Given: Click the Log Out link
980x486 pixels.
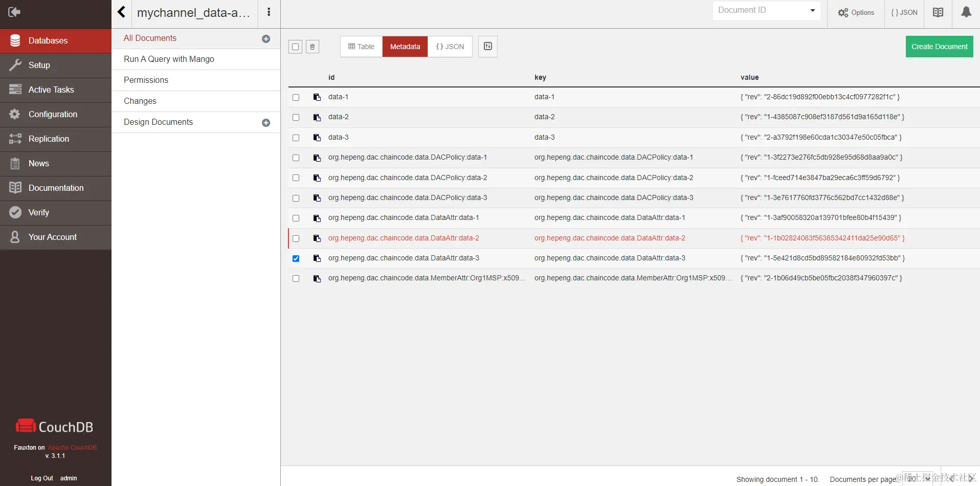Looking at the screenshot, I should pos(42,478).
